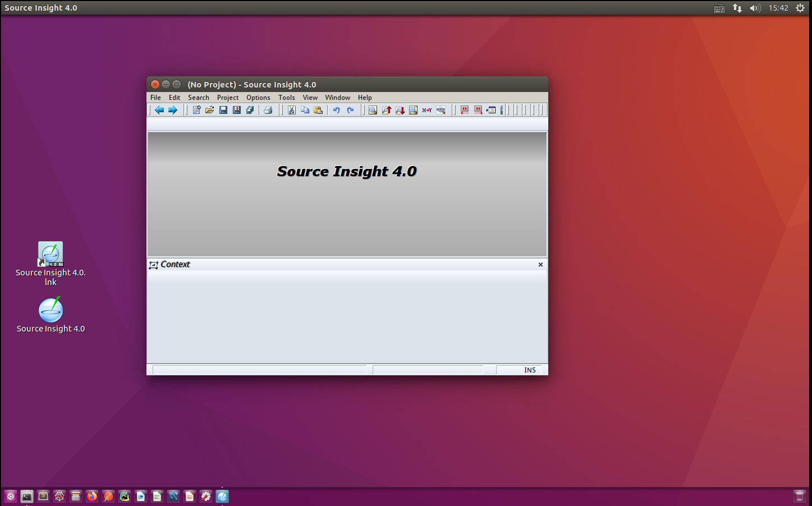Paste from clipboard using the toolbar icon

[x=318, y=110]
